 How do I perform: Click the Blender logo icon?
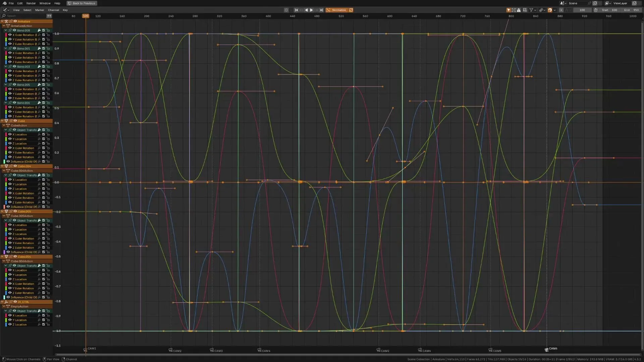click(x=4, y=3)
